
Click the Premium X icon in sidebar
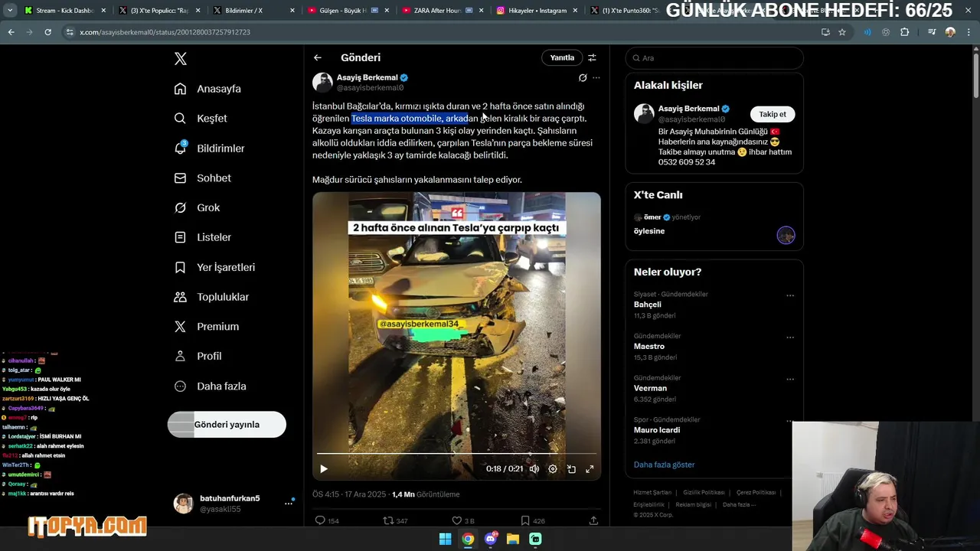pos(180,327)
